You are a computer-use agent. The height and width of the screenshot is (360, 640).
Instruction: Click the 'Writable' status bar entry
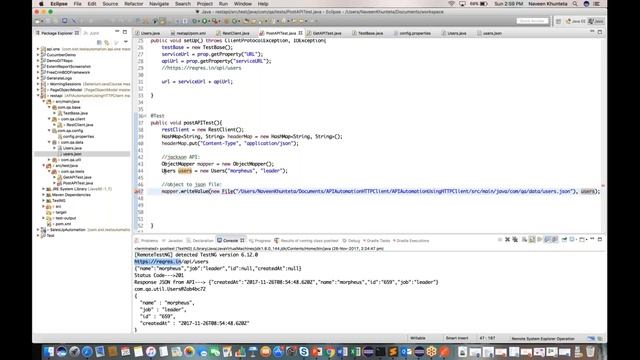pyautogui.click(x=418, y=338)
